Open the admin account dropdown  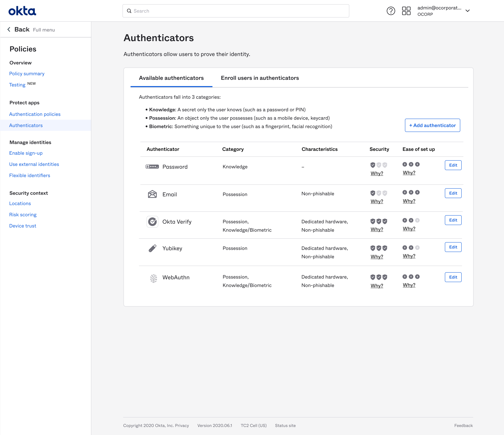coord(467,11)
